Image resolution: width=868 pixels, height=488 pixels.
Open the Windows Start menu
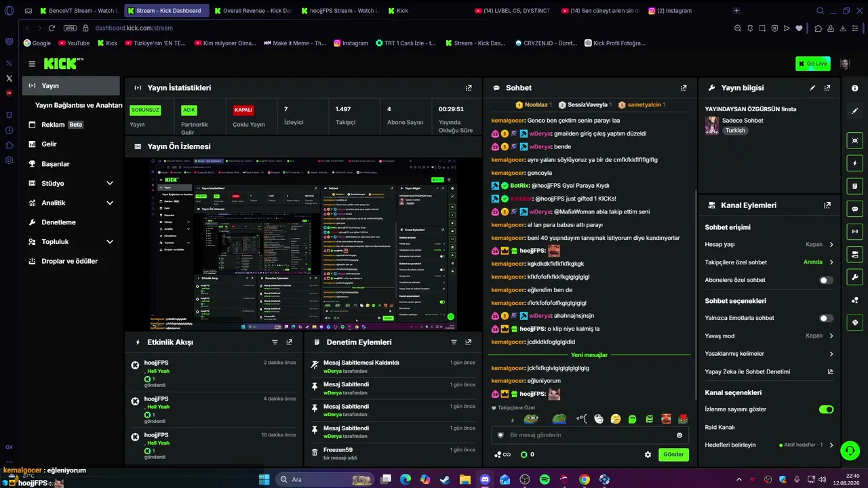(264, 479)
